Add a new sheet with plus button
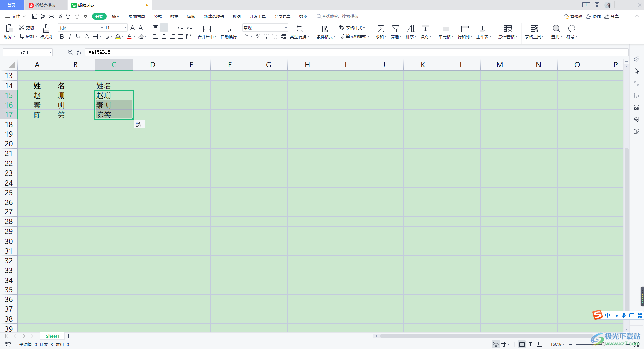Viewport: 644px width, 349px height. pyautogui.click(x=69, y=336)
